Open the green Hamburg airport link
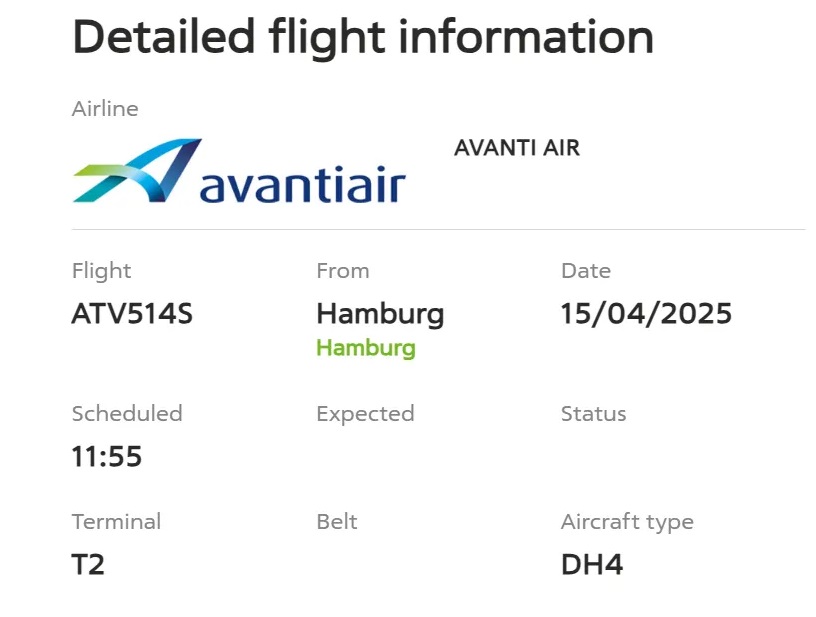The height and width of the screenshot is (617, 816). coord(366,348)
